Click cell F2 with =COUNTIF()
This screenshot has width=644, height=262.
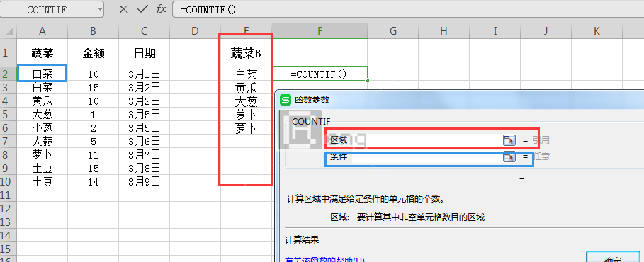click(x=320, y=74)
